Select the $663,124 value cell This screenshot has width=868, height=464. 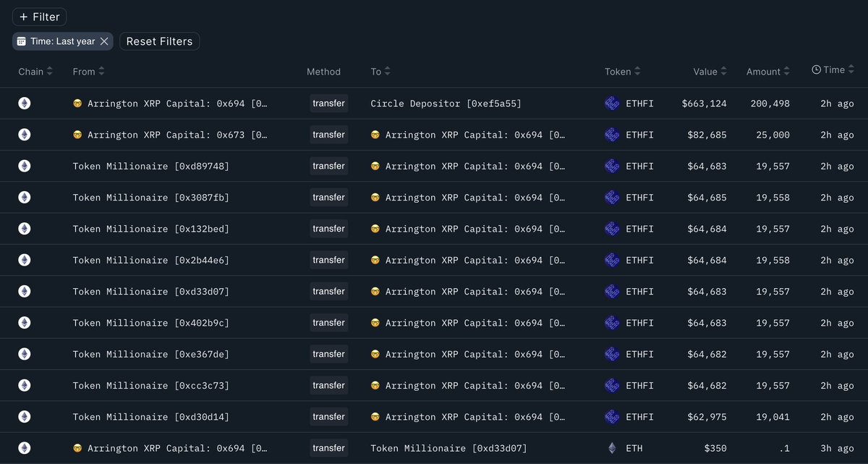[x=704, y=104]
